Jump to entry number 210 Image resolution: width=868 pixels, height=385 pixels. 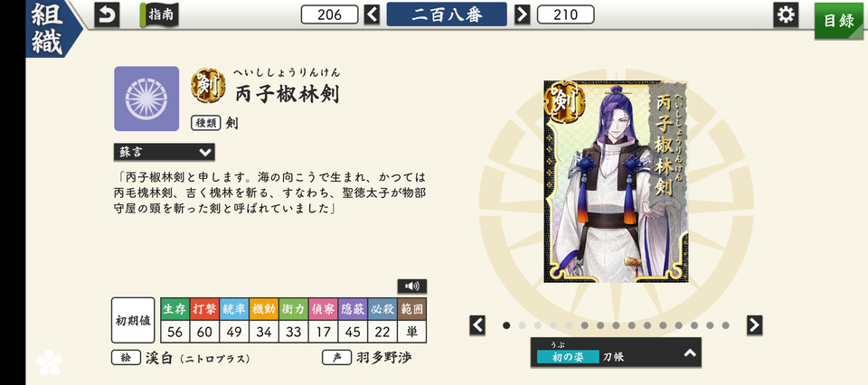566,14
